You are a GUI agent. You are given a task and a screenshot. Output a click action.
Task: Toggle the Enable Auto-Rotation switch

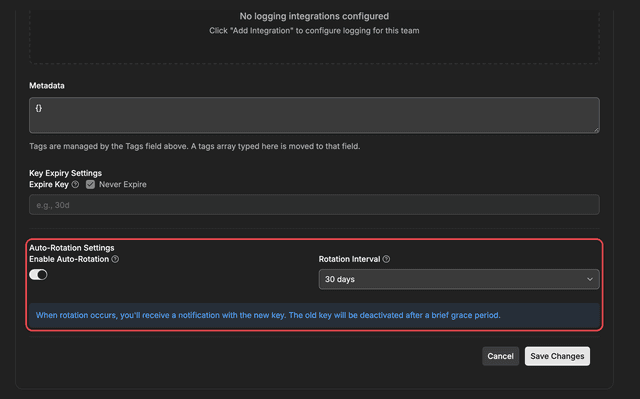(38, 275)
